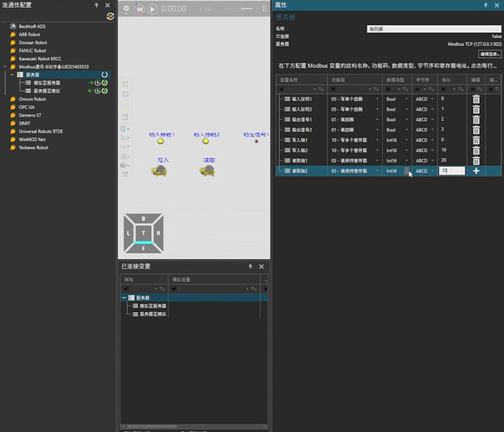Close the 已连接变量 panel
Screen dimensions: 504x432
pyautogui.click(x=261, y=266)
